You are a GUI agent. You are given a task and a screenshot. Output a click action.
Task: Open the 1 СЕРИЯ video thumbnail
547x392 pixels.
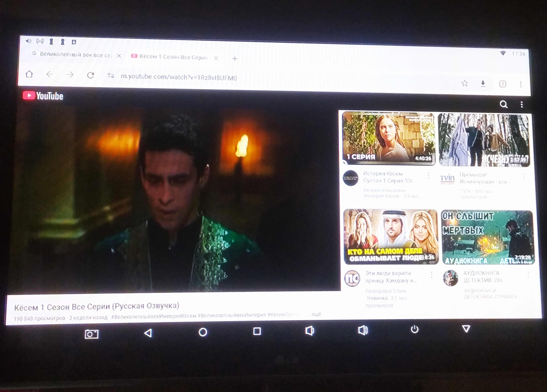click(x=389, y=138)
